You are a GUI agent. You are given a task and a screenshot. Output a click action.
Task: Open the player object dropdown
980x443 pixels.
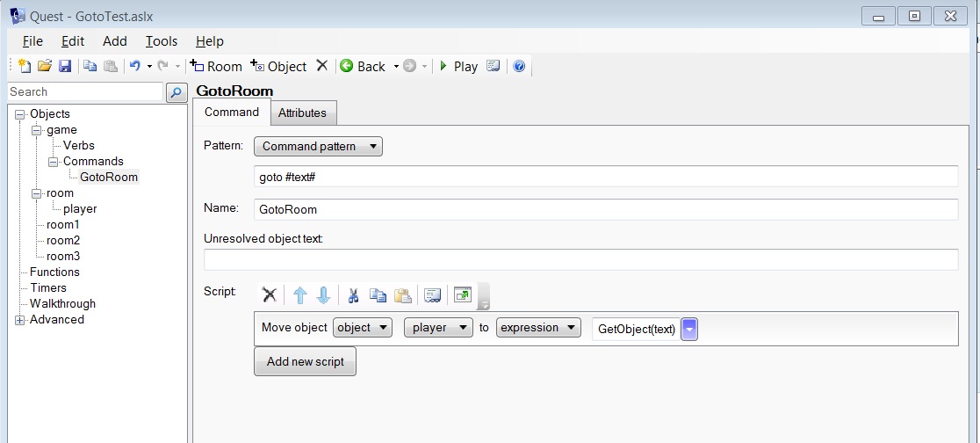click(x=437, y=328)
